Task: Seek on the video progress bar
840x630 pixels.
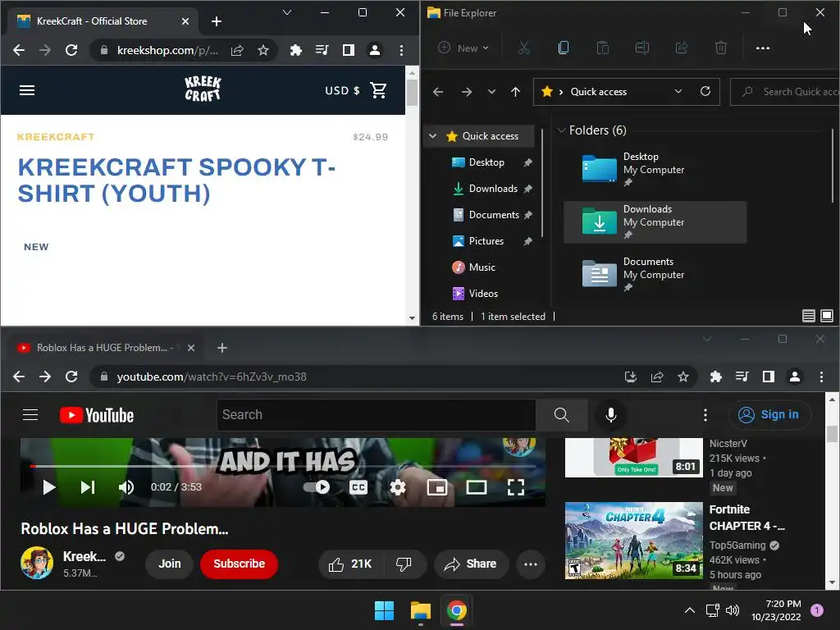Action: [x=283, y=466]
